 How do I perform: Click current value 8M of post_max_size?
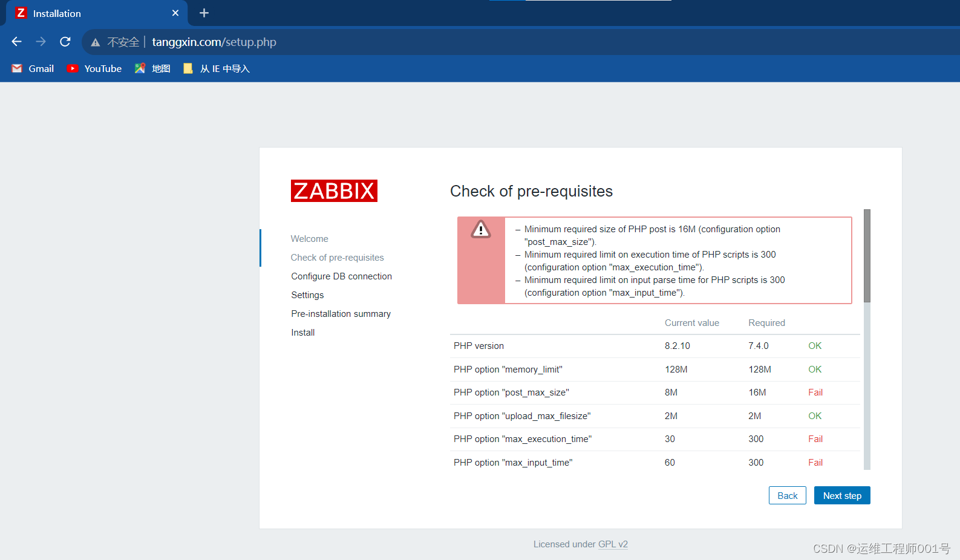[x=671, y=392]
